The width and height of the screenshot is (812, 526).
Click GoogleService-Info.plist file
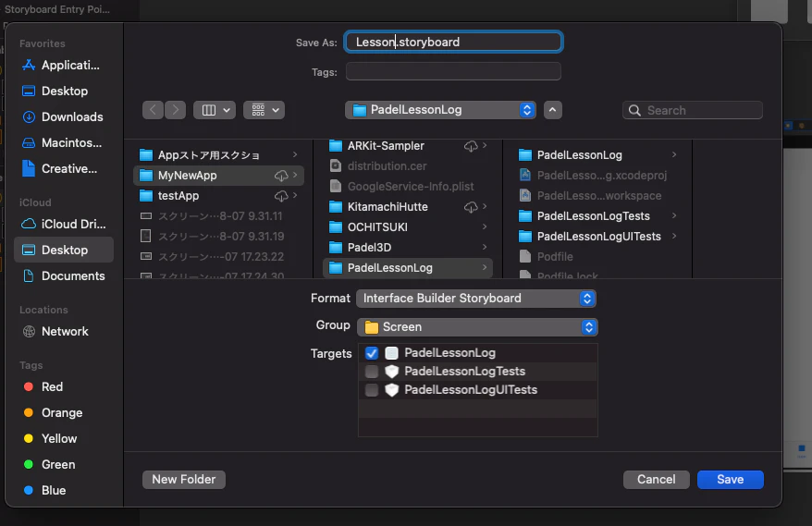(x=408, y=187)
